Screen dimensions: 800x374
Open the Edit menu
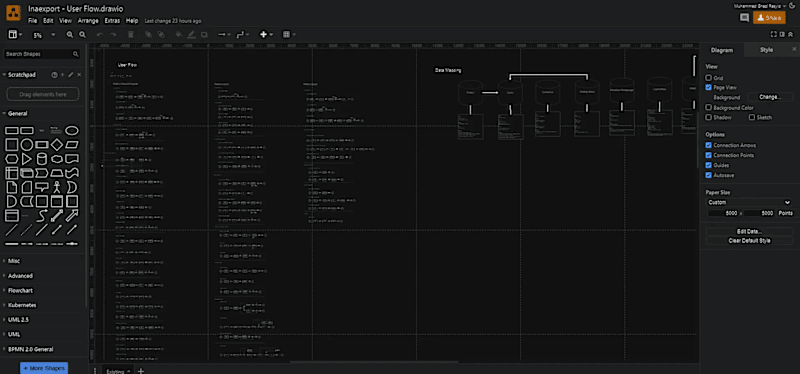tap(48, 21)
